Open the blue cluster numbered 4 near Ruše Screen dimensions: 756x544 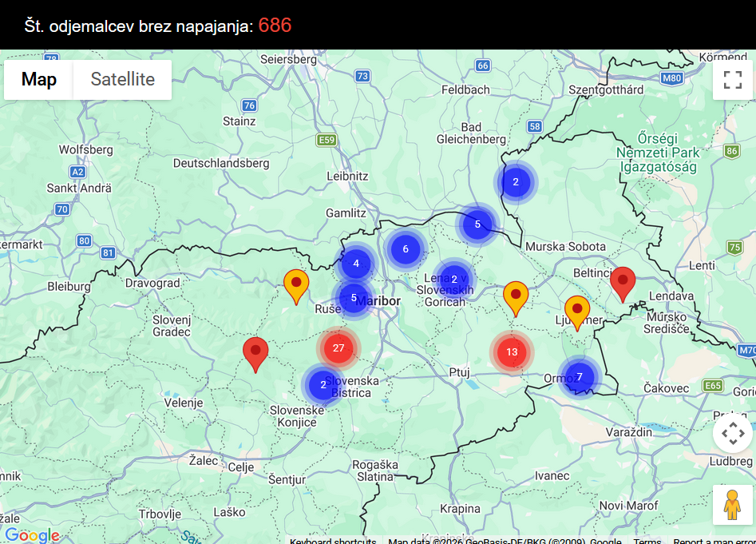[356, 264]
